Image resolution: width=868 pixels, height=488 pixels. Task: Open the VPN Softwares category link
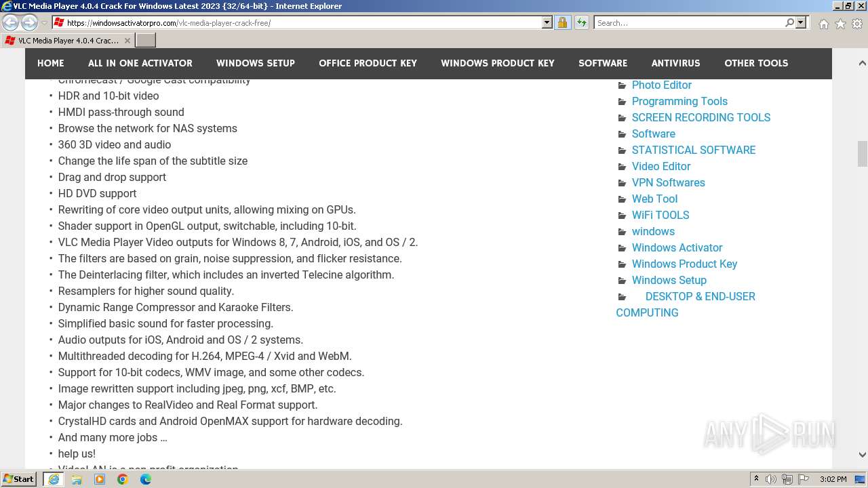tap(669, 182)
